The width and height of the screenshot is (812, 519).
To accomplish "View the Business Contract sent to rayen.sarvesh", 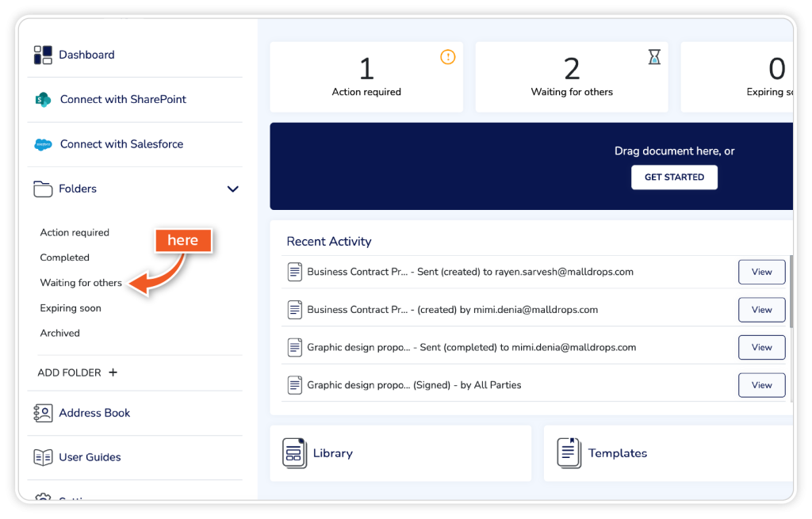I will pos(761,272).
